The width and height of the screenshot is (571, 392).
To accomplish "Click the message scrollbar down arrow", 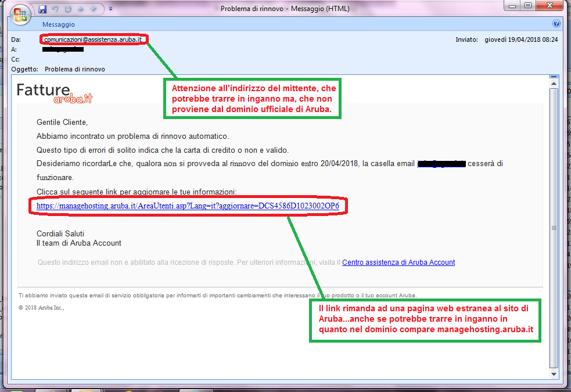I will tap(554, 374).
